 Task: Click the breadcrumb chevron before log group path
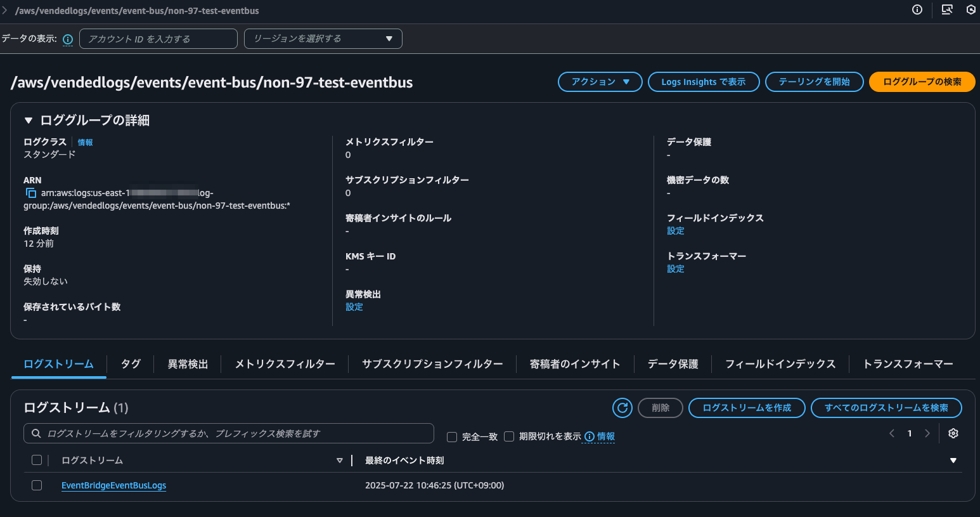coord(5,11)
